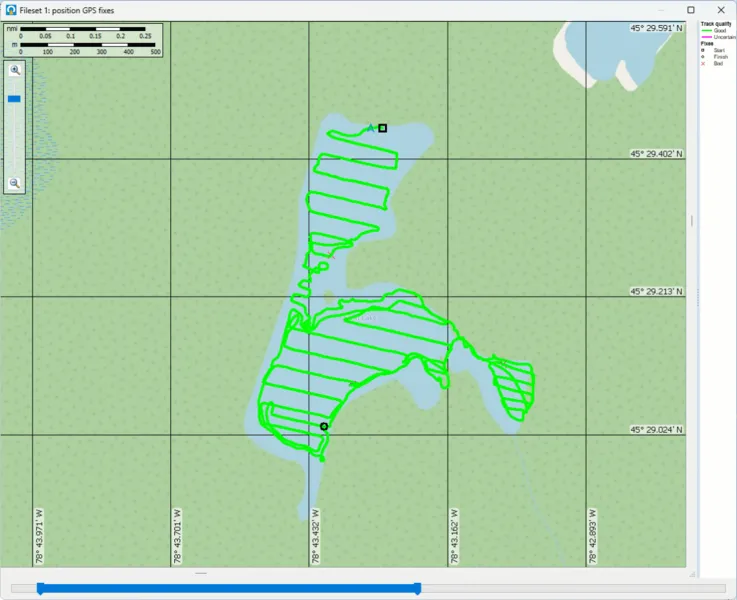
Task: Click the nautical miles scale bar
Action: pos(83,30)
